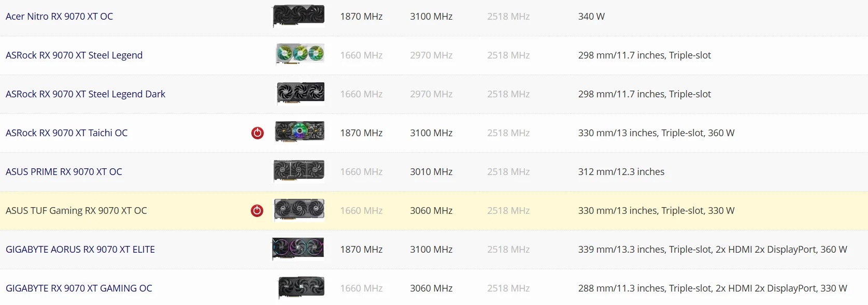Follow the GIGABYTE RX 9070 XT GAMING OC link
This screenshot has width=868, height=305.
point(79,288)
